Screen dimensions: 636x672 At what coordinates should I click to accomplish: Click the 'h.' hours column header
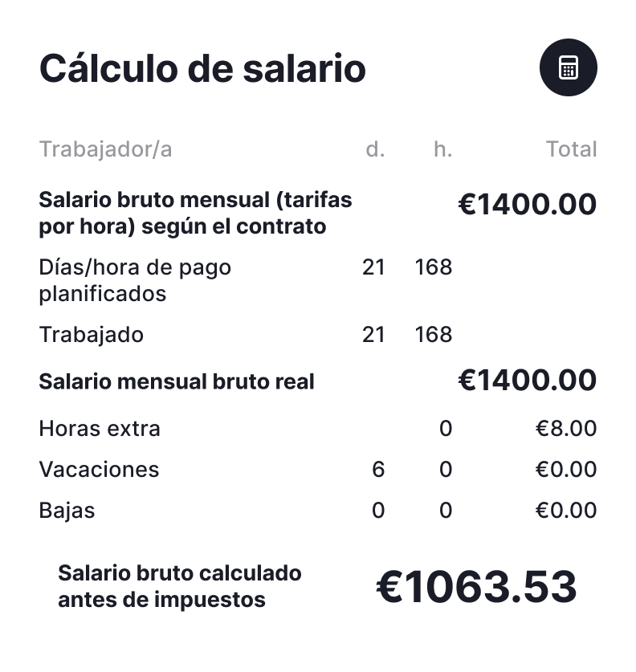[442, 149]
